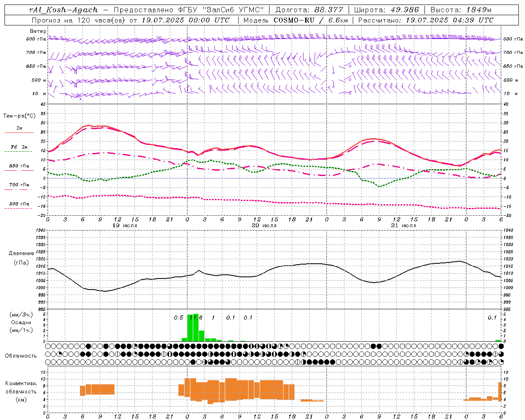Click the tallest green precipitation bar
Viewport: 525px width, 420px height.
click(x=196, y=327)
